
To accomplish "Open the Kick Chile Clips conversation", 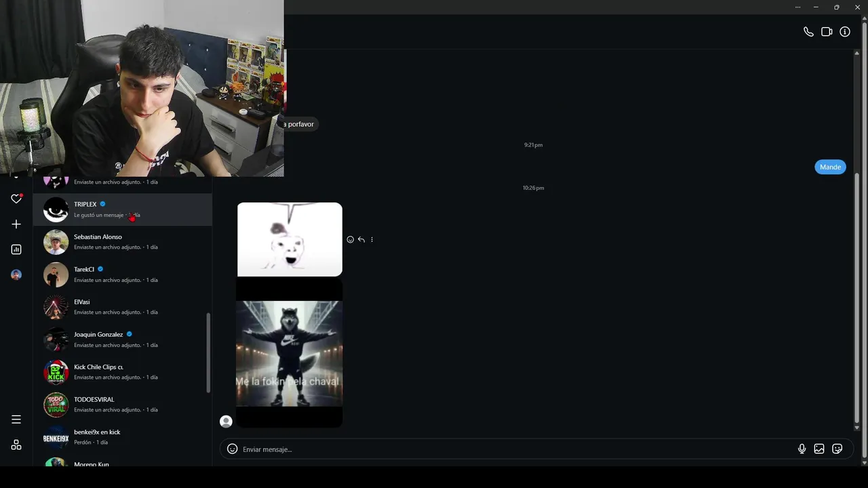I will click(123, 372).
